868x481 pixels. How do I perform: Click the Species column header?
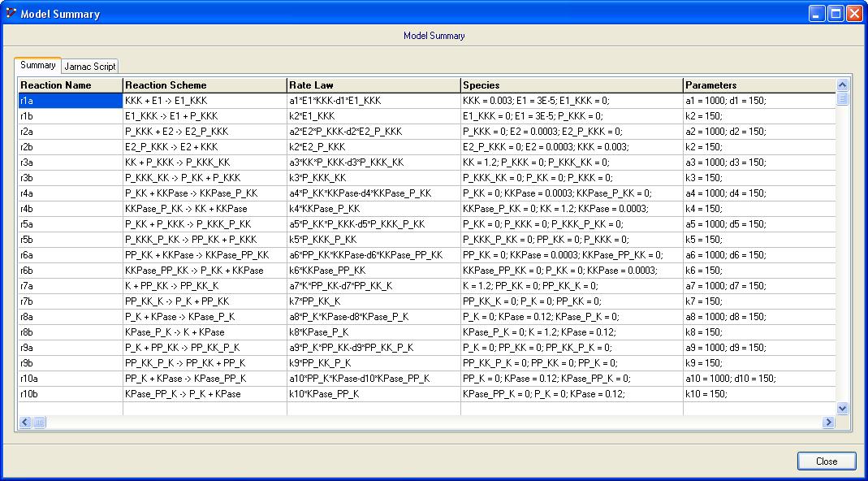pyautogui.click(x=572, y=85)
